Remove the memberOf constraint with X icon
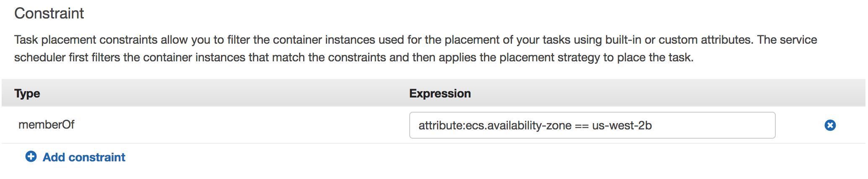Image resolution: width=868 pixels, height=179 pixels. 830,125
